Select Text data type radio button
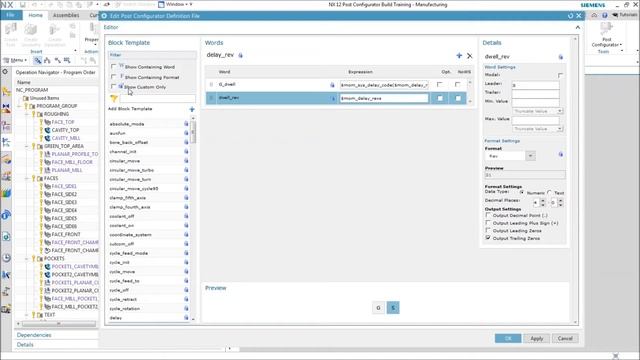Screen dimensions: 640x360 [x=550, y=192]
